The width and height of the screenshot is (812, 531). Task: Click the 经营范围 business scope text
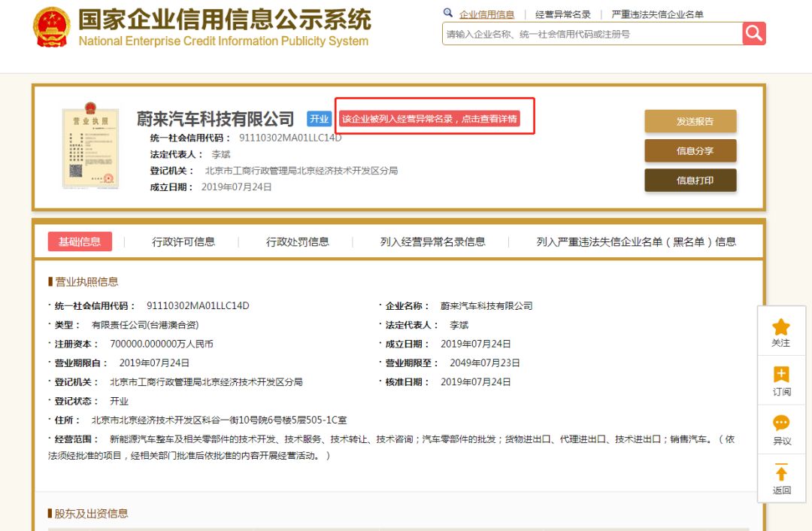coord(392,447)
